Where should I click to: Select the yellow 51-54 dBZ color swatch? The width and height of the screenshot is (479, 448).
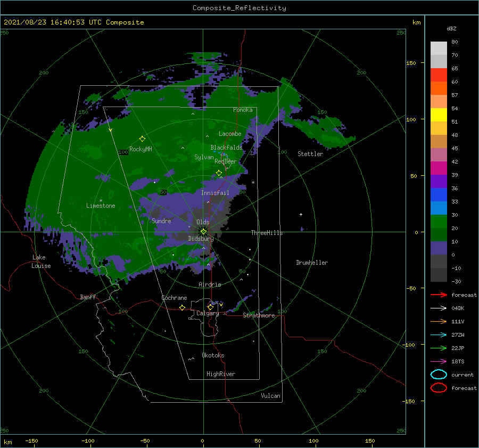coord(439,115)
